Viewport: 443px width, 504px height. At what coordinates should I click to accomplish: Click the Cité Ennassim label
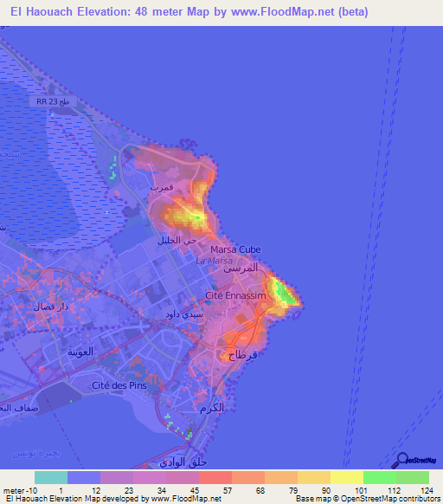[x=235, y=295]
